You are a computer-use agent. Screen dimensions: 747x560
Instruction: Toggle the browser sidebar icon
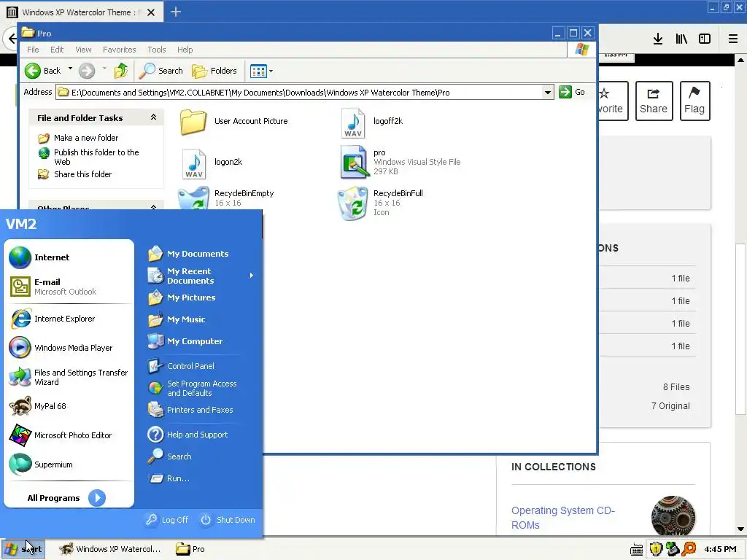(705, 39)
